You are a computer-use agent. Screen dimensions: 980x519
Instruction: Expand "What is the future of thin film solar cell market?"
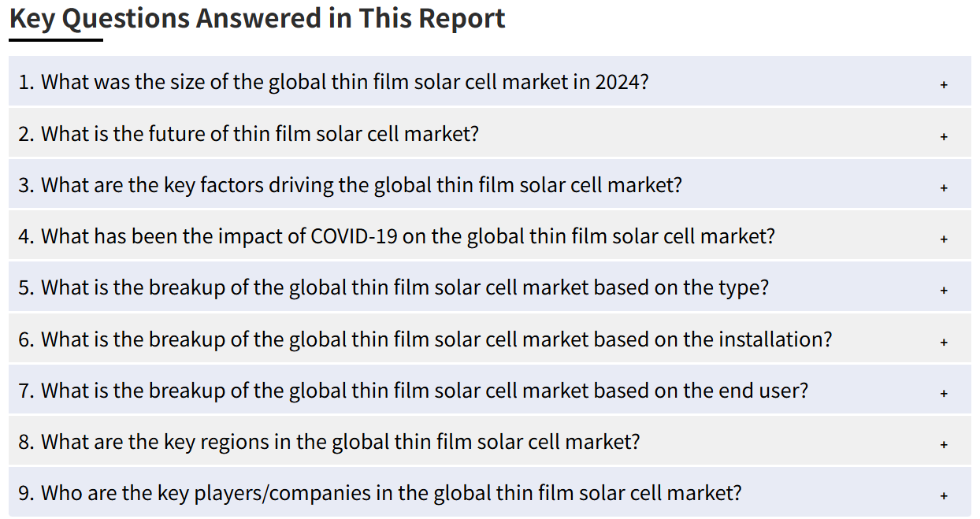click(489, 133)
